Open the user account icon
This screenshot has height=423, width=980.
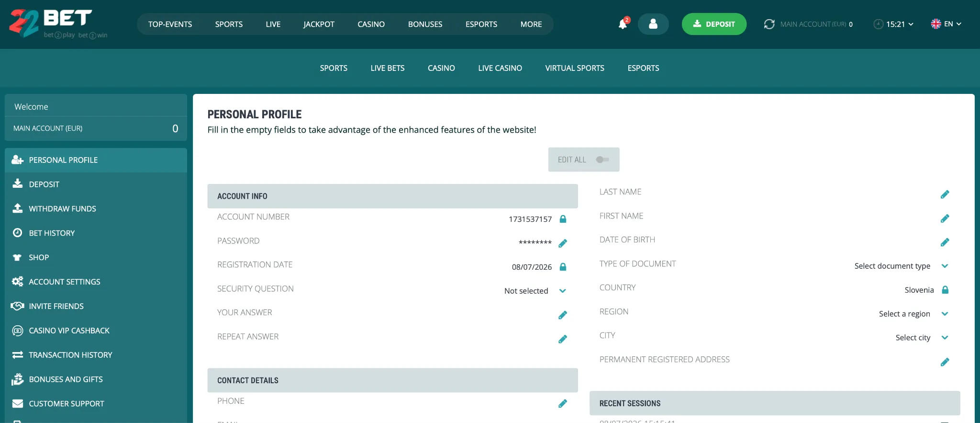[x=653, y=24]
